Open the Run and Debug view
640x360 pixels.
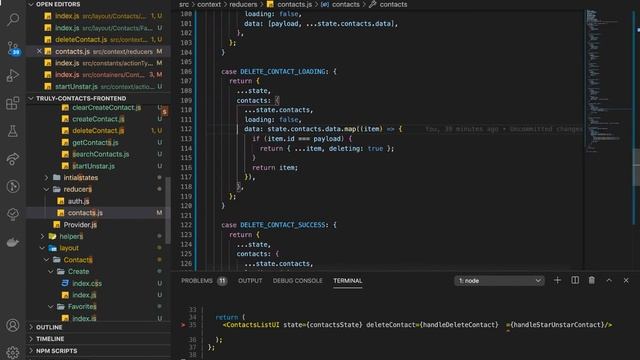13,76
